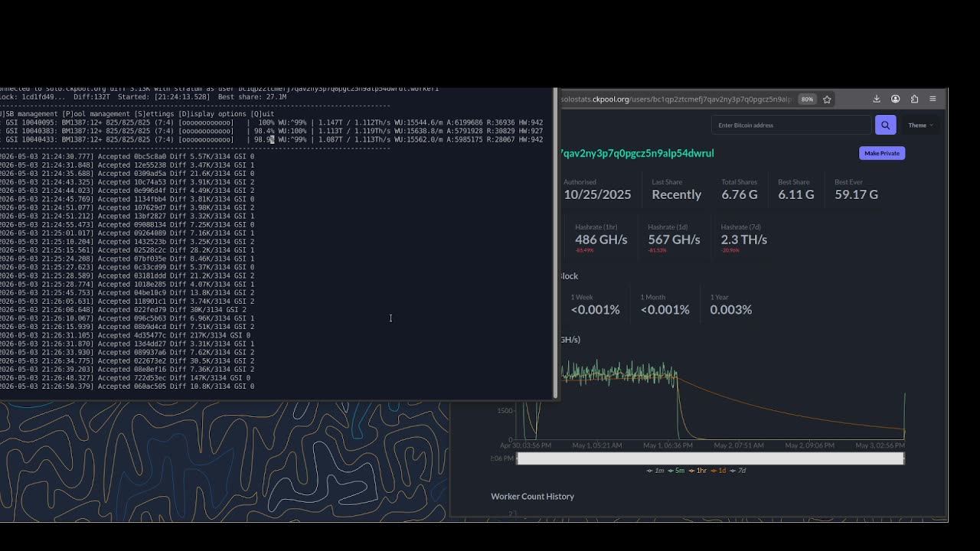Click the Best Share value 6.11 G
The height and width of the screenshot is (551, 980).
[x=796, y=194]
